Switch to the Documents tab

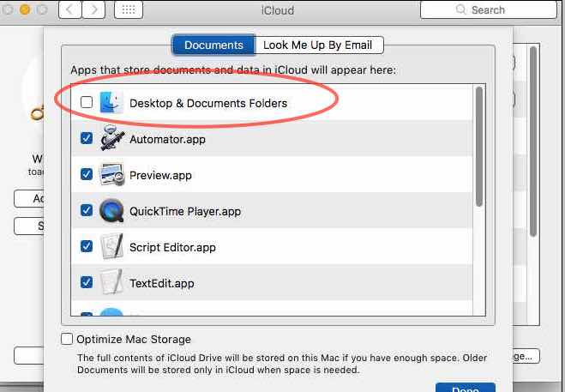pos(213,45)
